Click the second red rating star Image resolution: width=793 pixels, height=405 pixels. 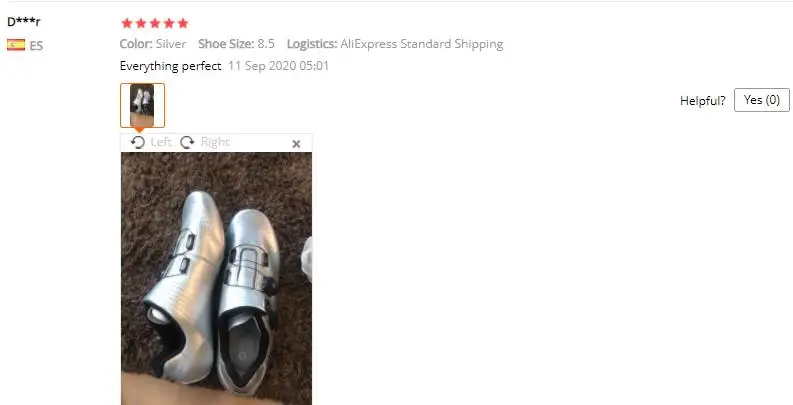(x=141, y=23)
